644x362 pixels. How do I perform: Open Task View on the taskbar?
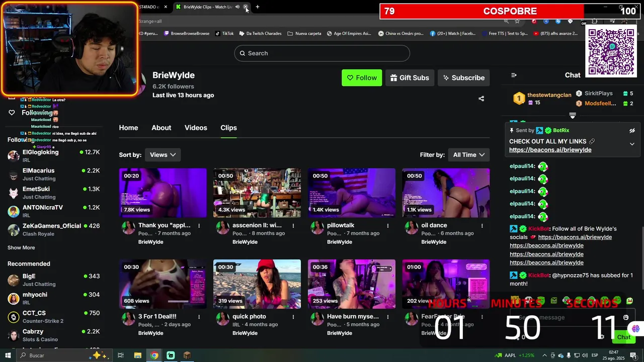coord(121,355)
